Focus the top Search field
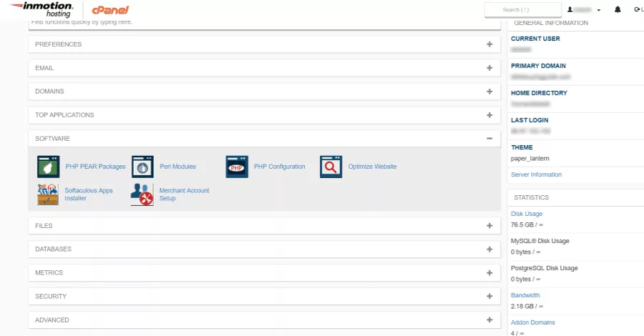Image resolution: width=644 pixels, height=336 pixels. (523, 9)
